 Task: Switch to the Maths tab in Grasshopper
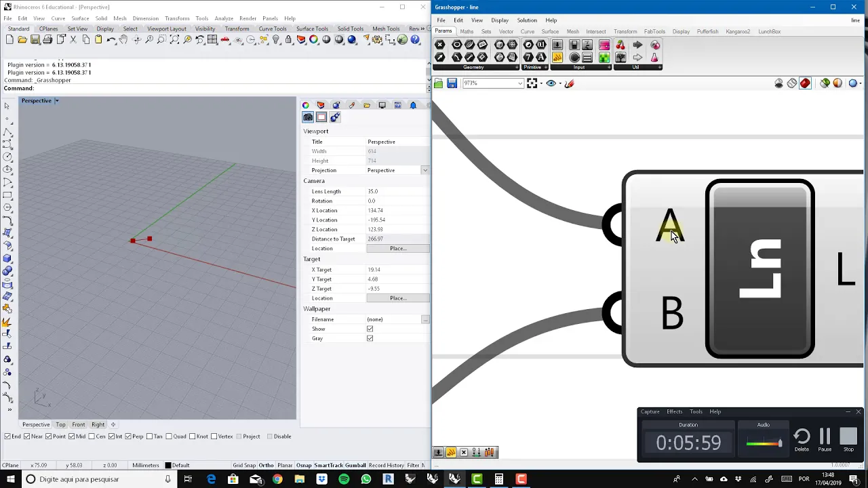(x=467, y=32)
